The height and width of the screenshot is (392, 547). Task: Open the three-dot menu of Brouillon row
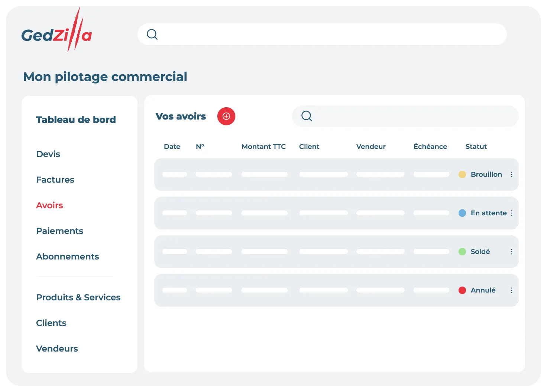pyautogui.click(x=512, y=174)
